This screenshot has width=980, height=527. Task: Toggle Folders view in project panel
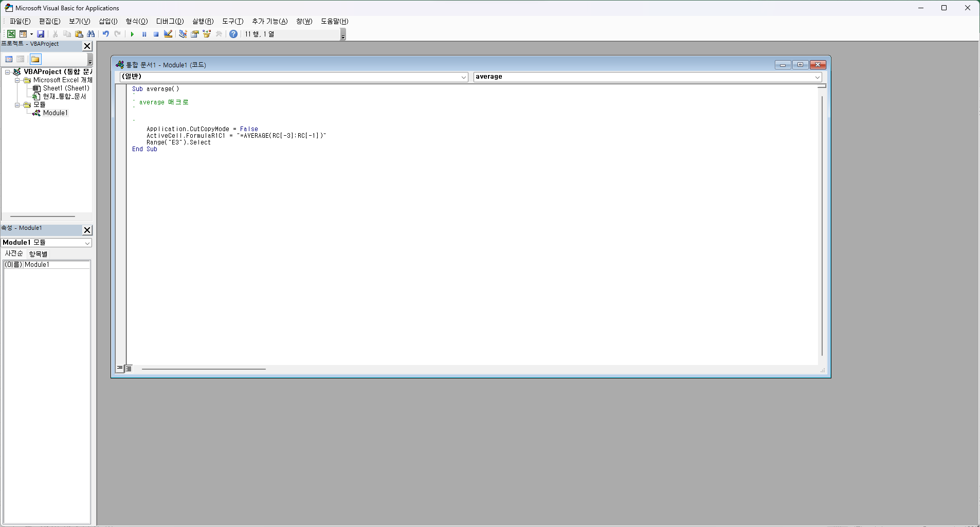click(35, 59)
